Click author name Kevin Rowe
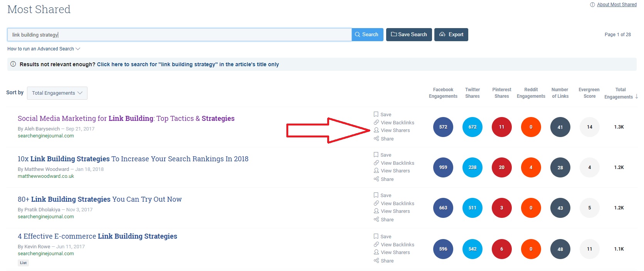Image resolution: width=644 pixels, height=271 pixels. 37,247
